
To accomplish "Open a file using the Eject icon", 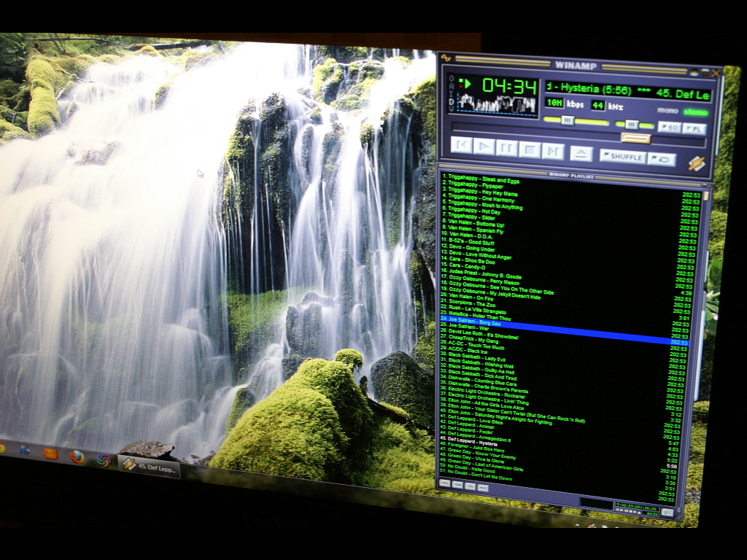I will point(581,154).
